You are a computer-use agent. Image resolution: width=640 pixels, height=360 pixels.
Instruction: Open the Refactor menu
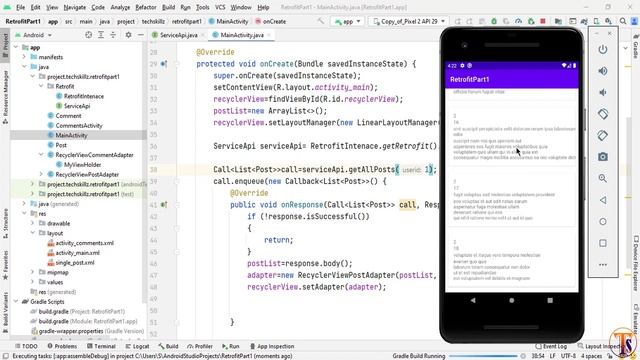point(146,7)
